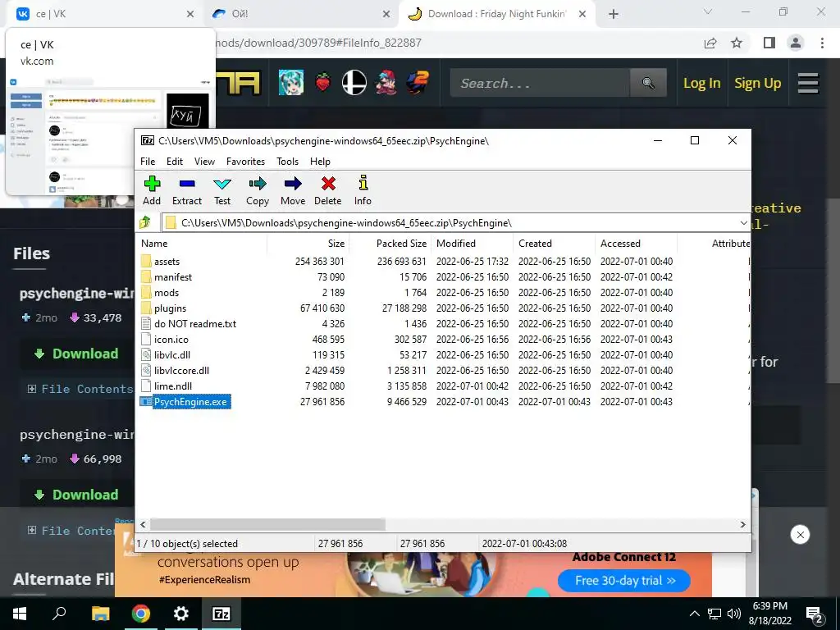
Task: Click the first green Download button
Action: (76, 354)
